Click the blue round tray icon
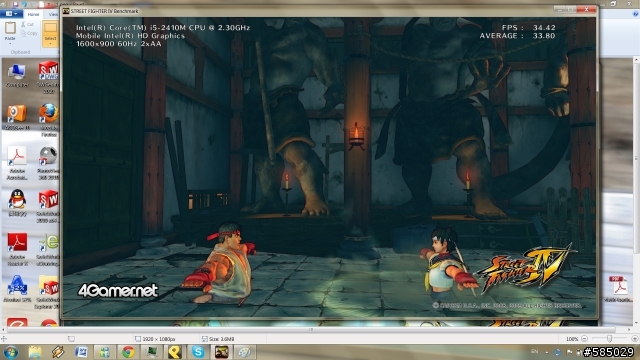The height and width of the screenshot is (360, 640). click(x=558, y=352)
